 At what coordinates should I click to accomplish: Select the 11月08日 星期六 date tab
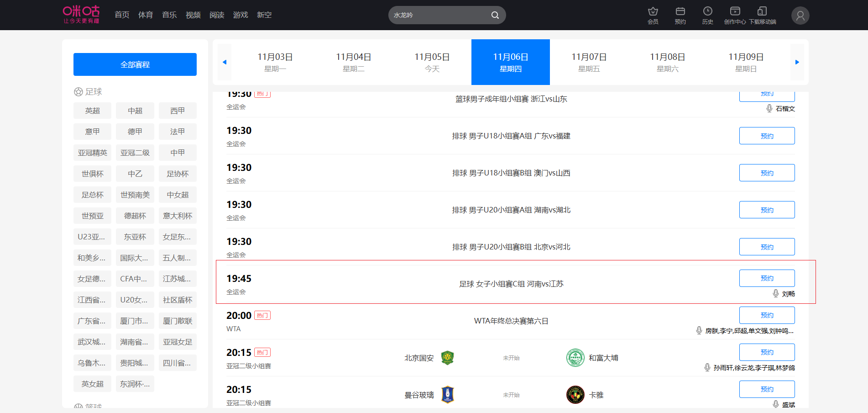pyautogui.click(x=668, y=62)
